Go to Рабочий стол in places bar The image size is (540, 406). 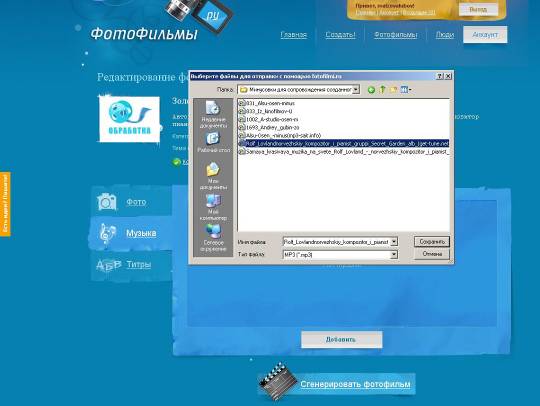(x=213, y=143)
